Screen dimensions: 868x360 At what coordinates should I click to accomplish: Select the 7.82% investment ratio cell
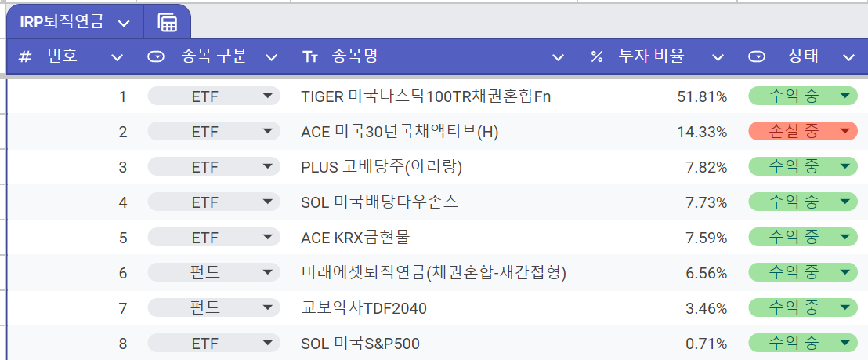[x=657, y=167]
